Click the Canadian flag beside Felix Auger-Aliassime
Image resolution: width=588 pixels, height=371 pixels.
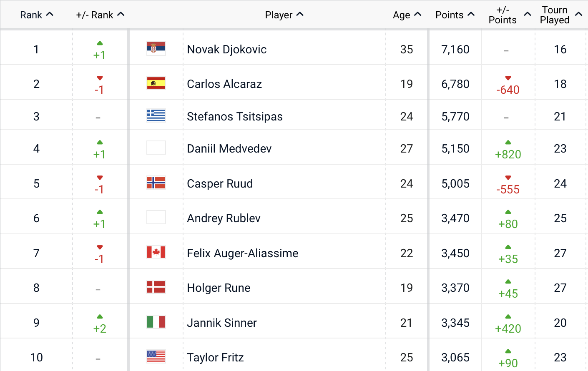(156, 252)
